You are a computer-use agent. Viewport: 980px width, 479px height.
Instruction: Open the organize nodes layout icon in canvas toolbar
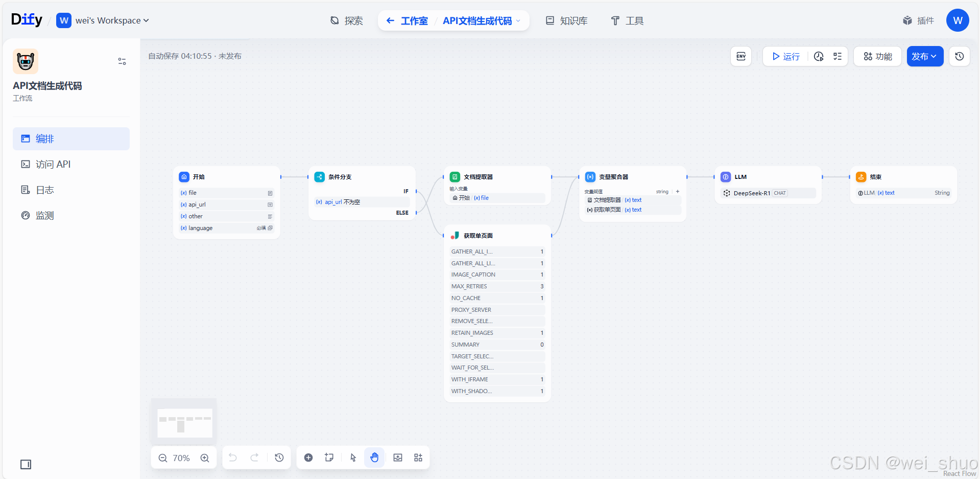click(418, 458)
